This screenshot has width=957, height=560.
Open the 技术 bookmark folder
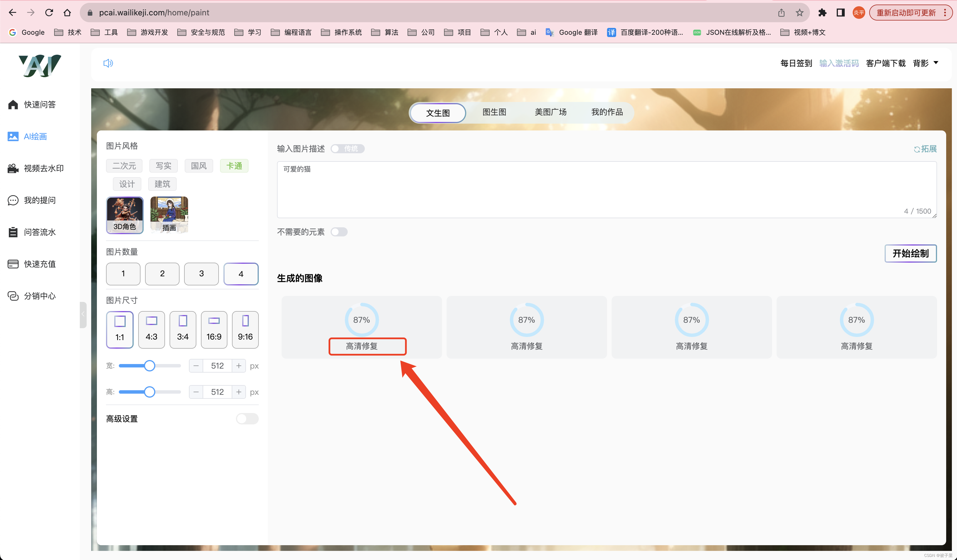click(x=68, y=32)
